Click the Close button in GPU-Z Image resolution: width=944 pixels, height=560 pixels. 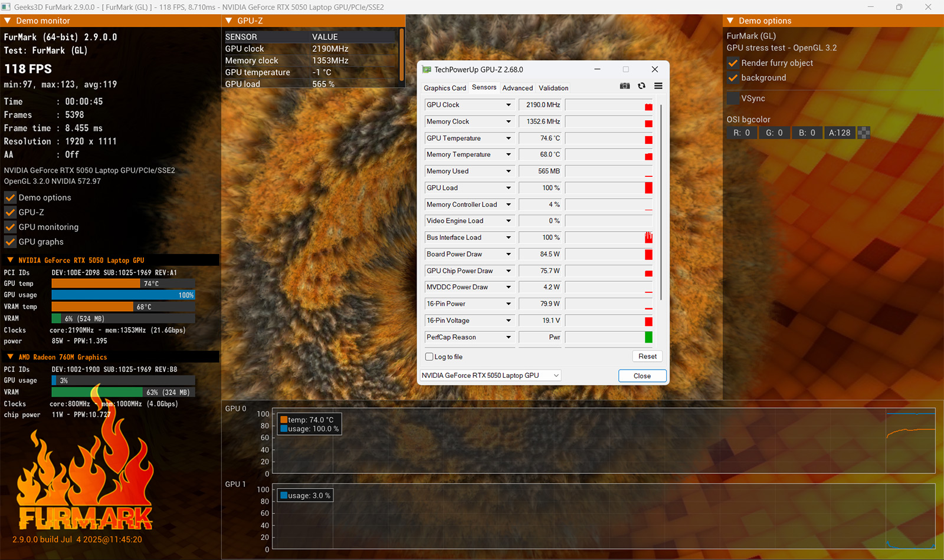click(x=642, y=375)
